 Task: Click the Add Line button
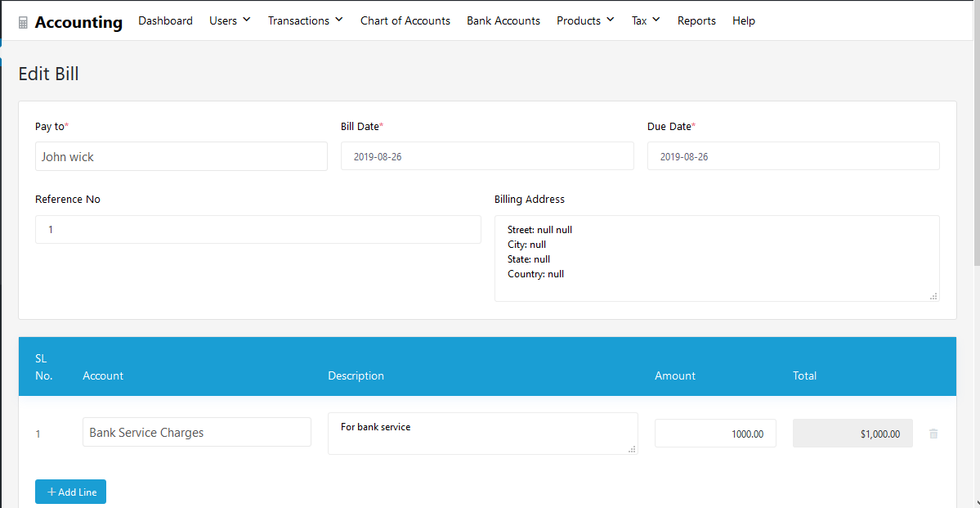coord(70,492)
